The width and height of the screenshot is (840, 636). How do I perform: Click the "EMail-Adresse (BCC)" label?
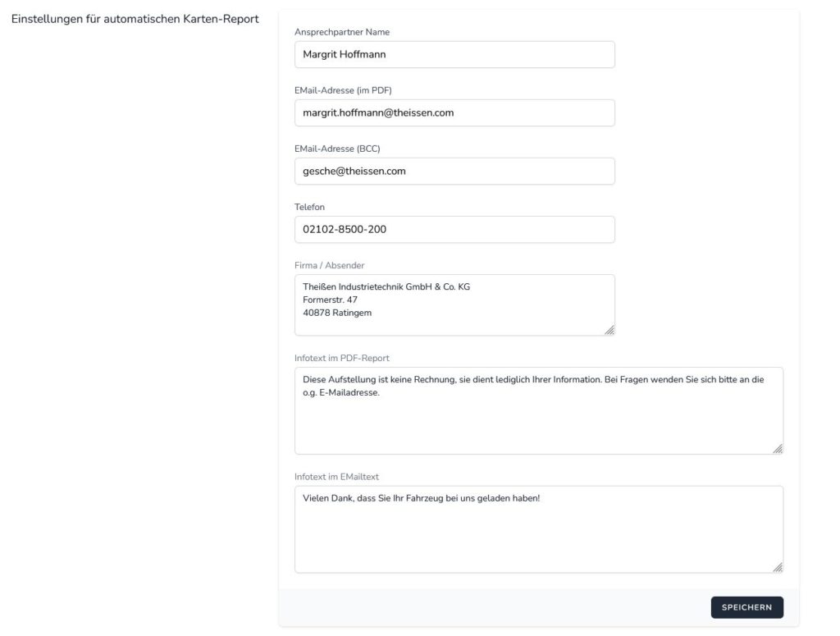pos(337,149)
